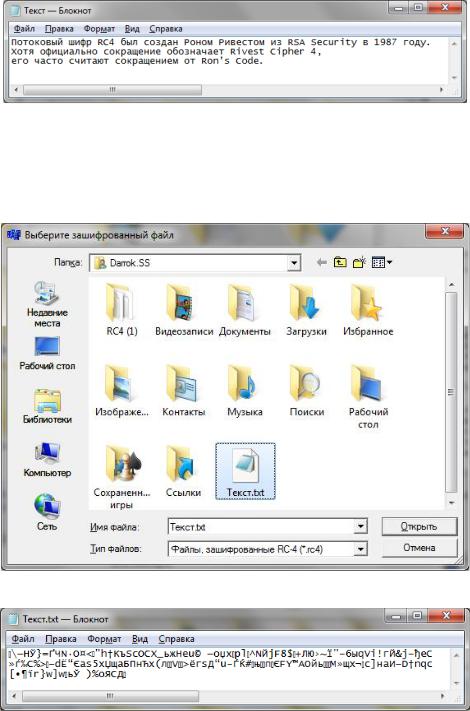Select the Загрузки folder icon
The image size is (470, 711).
click(306, 311)
